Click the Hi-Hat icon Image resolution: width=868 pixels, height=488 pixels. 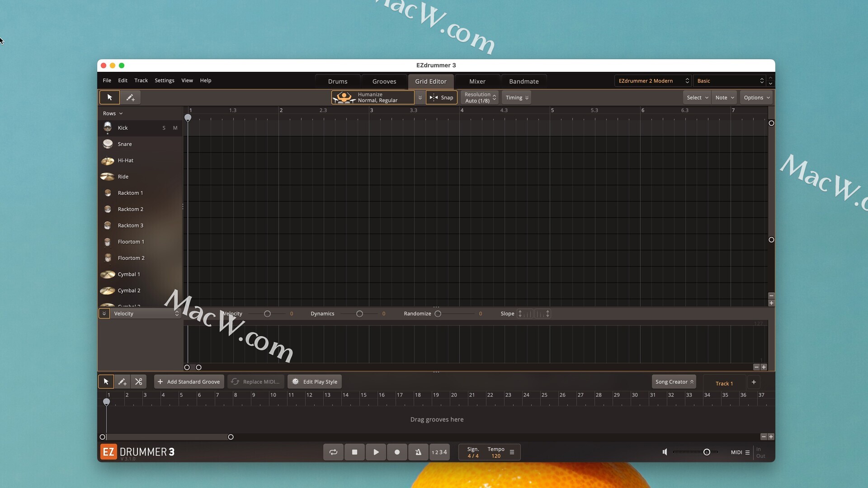tap(108, 160)
